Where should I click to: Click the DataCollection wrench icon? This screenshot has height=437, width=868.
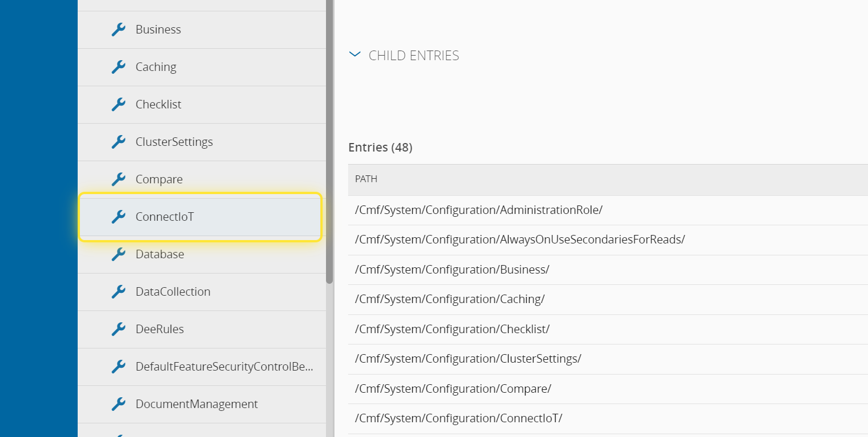click(118, 292)
